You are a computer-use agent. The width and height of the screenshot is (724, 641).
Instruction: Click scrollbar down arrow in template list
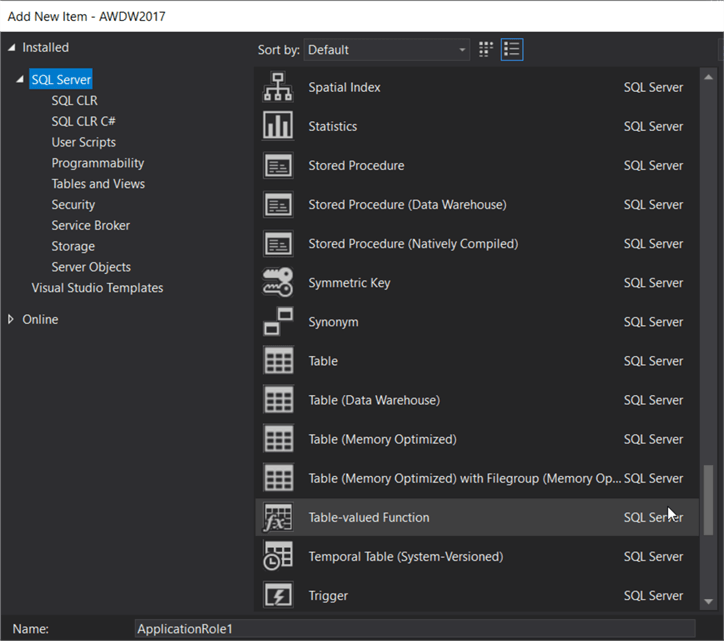click(708, 601)
